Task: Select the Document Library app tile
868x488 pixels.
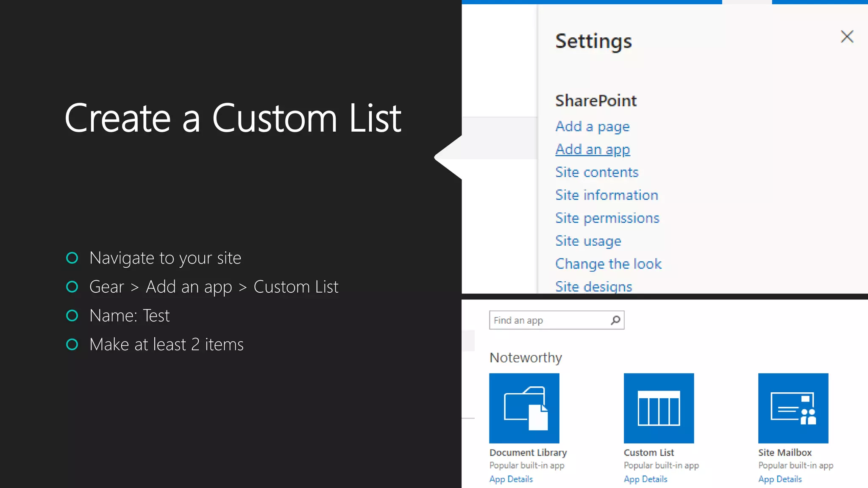Action: point(524,408)
